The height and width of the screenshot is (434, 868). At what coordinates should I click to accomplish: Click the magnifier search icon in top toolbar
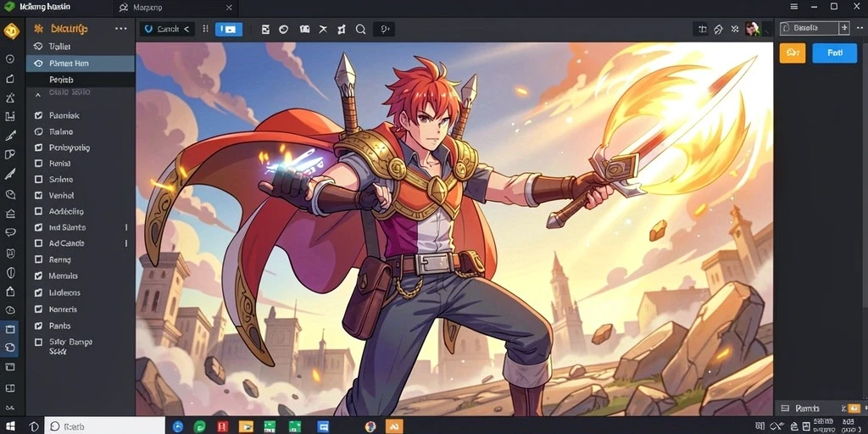coord(360,30)
